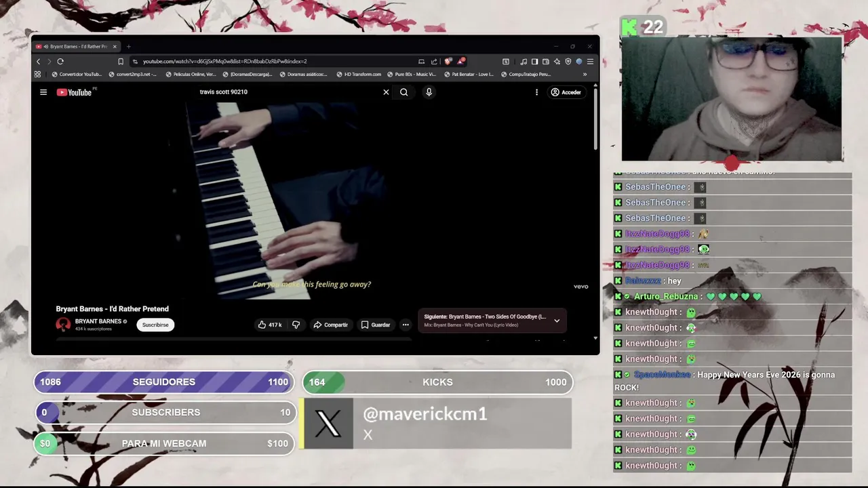
Task: Click the PARA MI WEBCAM goal bar
Action: click(x=164, y=443)
